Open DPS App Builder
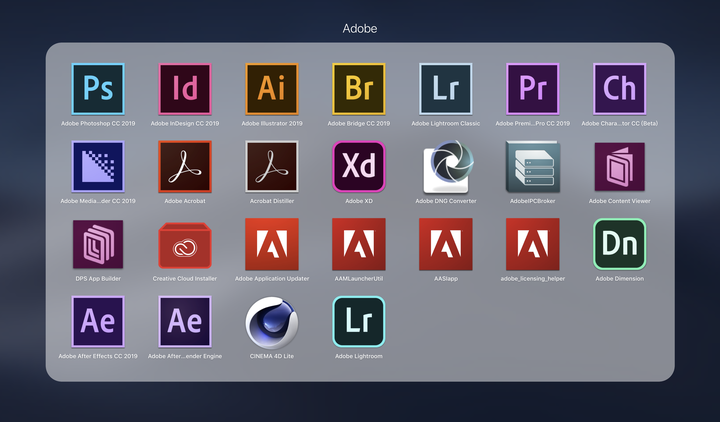 [x=98, y=244]
